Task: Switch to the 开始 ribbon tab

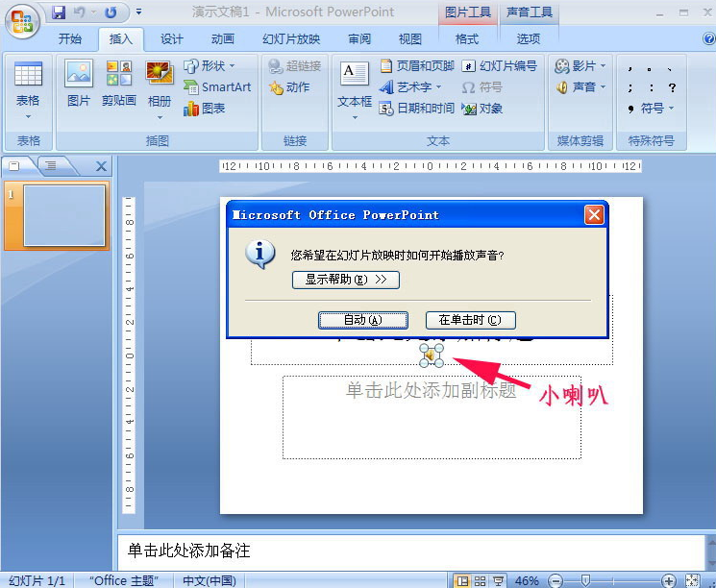Action: [70, 39]
